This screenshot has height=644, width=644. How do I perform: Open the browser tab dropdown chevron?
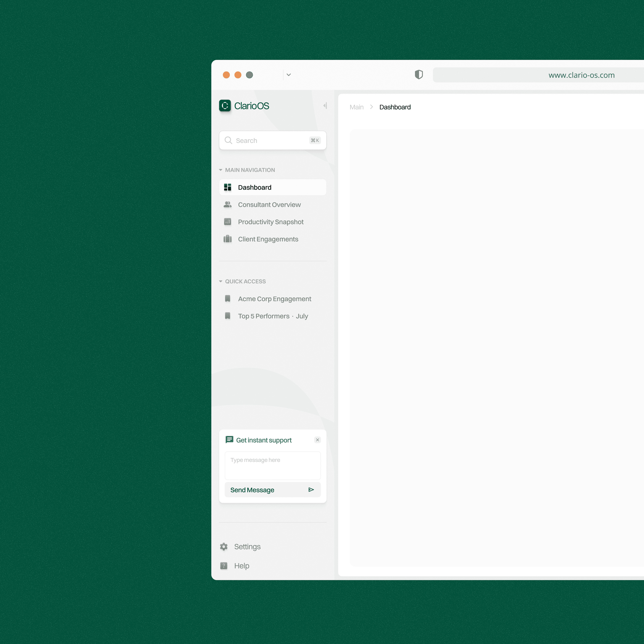(289, 75)
